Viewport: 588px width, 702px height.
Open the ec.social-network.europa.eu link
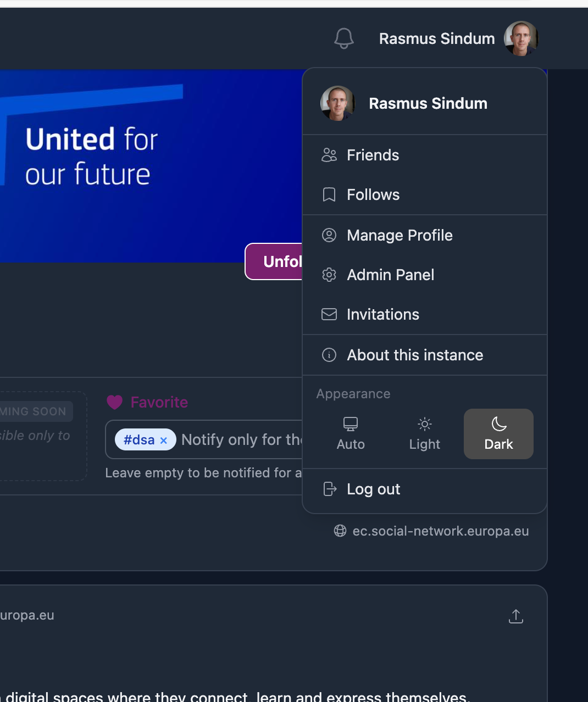440,531
